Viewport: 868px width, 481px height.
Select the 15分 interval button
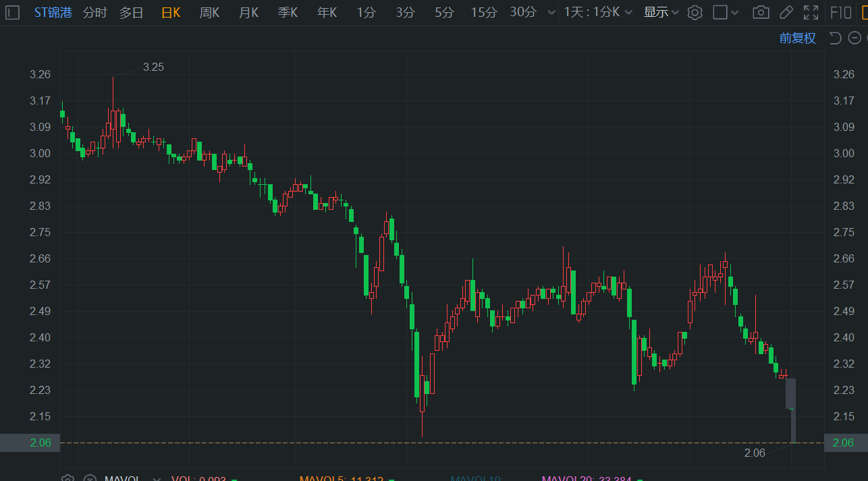tap(484, 12)
